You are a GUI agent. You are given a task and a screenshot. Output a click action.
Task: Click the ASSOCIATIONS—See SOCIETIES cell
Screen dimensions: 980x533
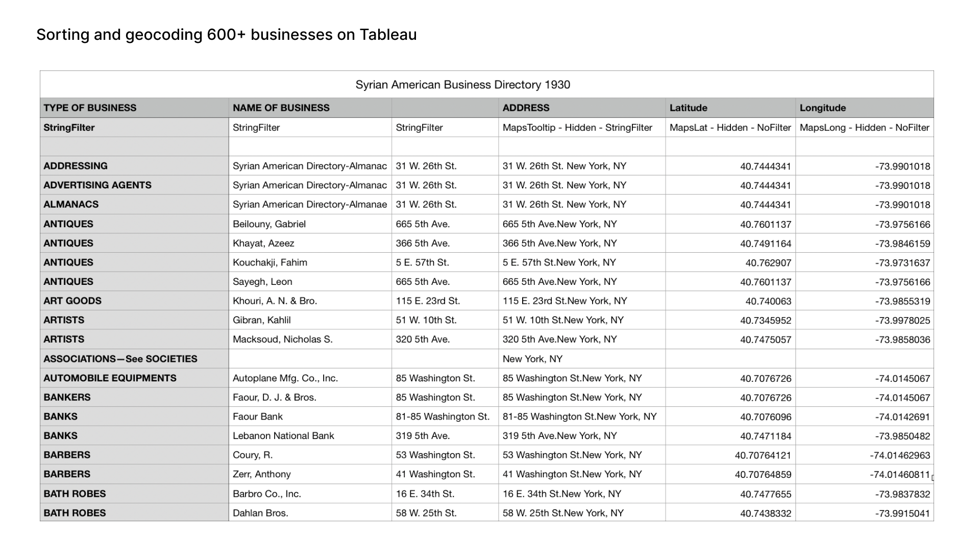[x=120, y=358]
